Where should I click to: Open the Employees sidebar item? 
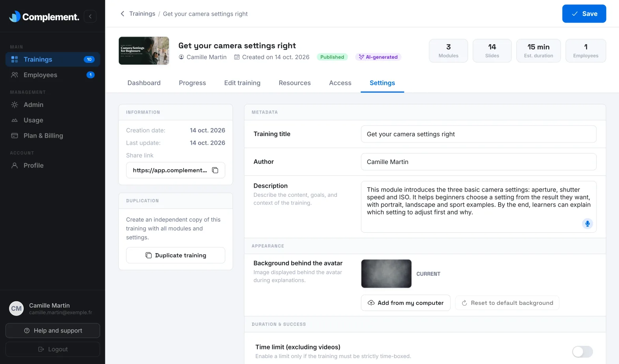point(53,75)
